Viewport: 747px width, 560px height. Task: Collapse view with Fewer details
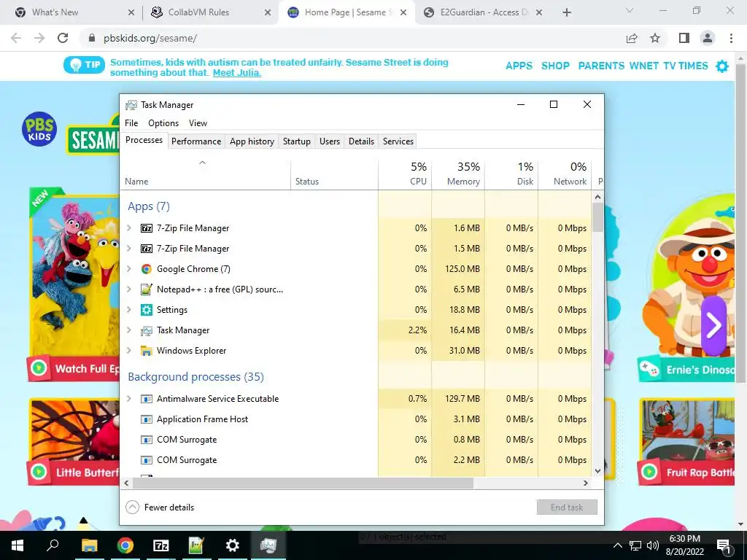tap(160, 507)
